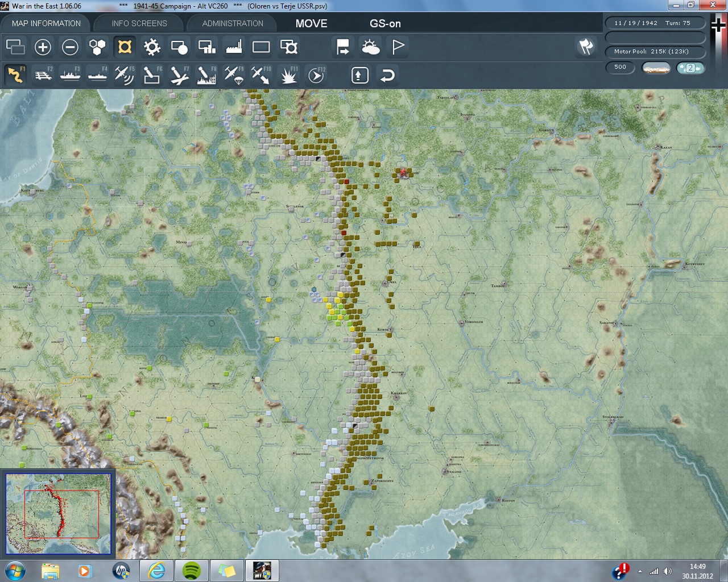Click the F11 explosion mode icon
The height and width of the screenshot is (582, 728).
[288, 75]
